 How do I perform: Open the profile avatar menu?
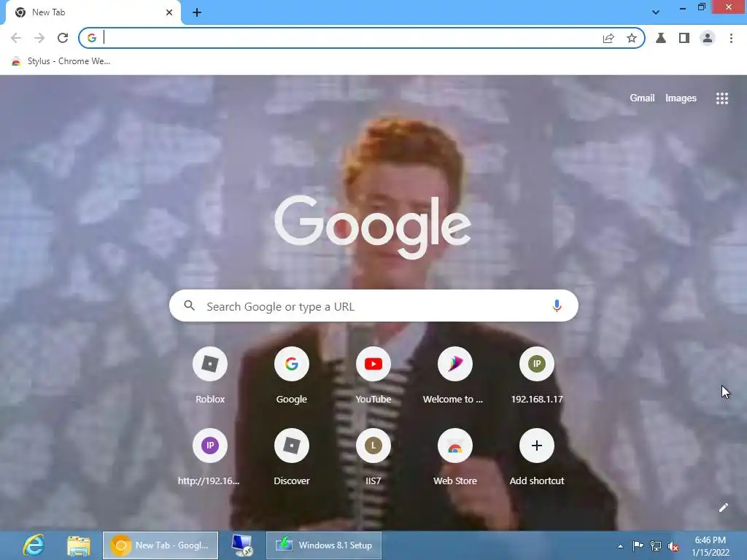click(x=708, y=38)
